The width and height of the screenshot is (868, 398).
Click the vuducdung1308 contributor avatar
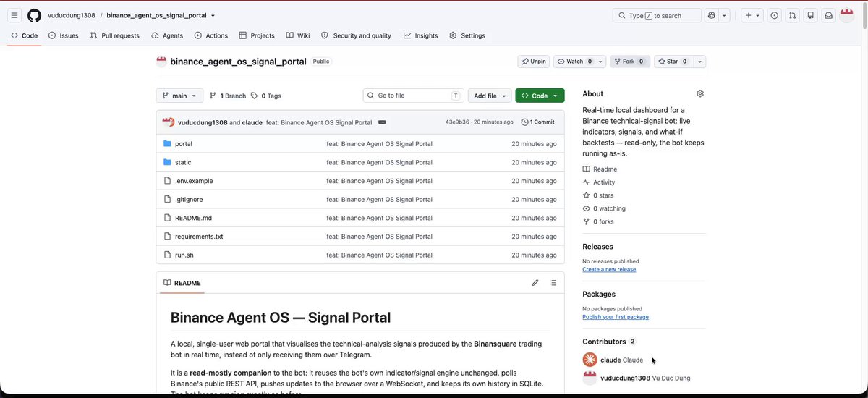(x=590, y=378)
